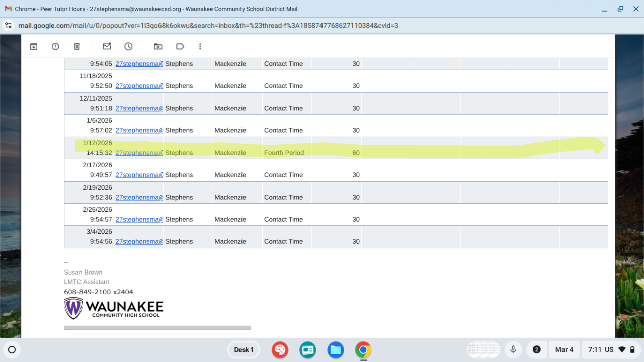Open the Move to folder option
This screenshot has height=362, width=644.
click(158, 46)
